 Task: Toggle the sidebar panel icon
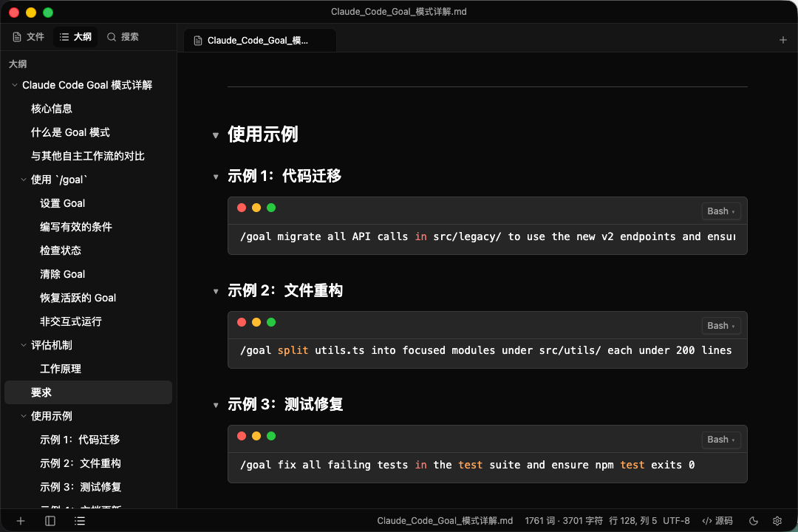click(x=50, y=521)
